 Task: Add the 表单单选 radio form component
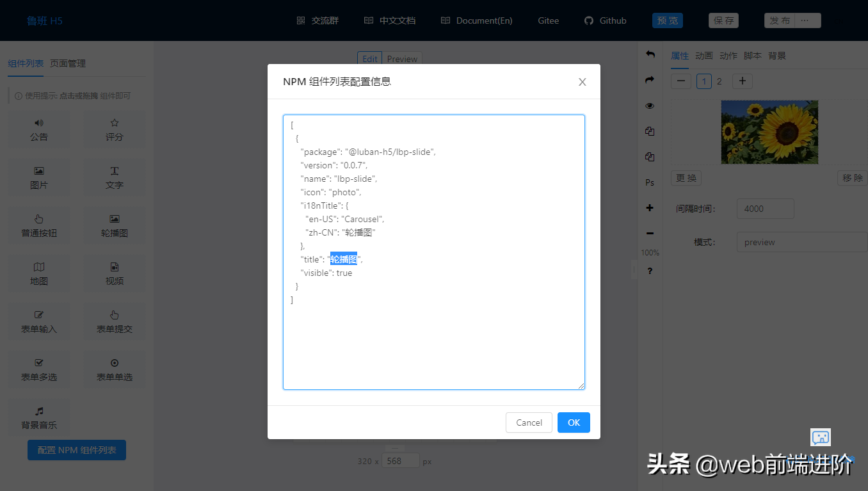pos(115,370)
